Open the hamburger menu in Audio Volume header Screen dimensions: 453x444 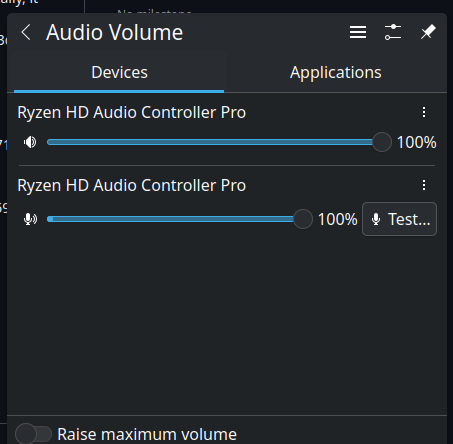point(358,32)
